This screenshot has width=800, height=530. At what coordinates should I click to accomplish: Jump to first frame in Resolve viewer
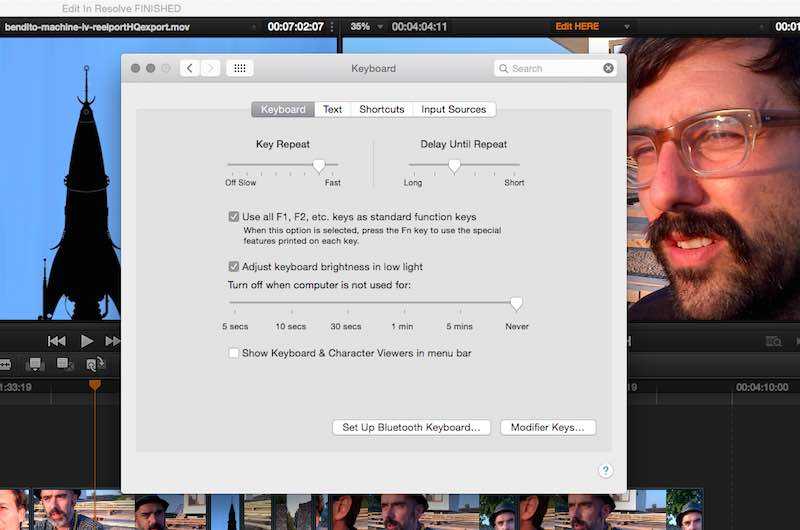(x=56, y=341)
